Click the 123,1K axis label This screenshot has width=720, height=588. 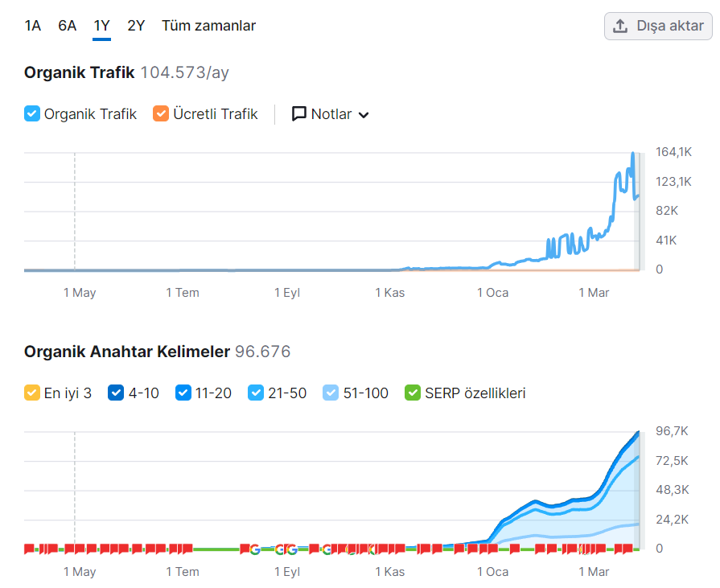point(673,182)
